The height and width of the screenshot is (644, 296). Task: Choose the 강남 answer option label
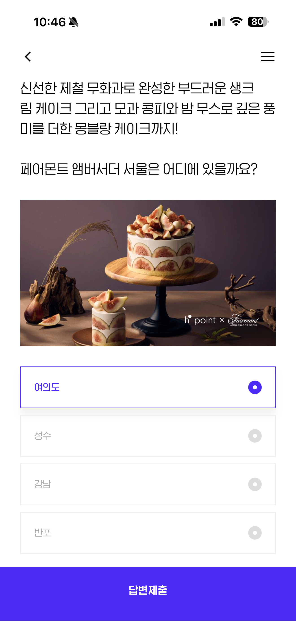(43, 484)
